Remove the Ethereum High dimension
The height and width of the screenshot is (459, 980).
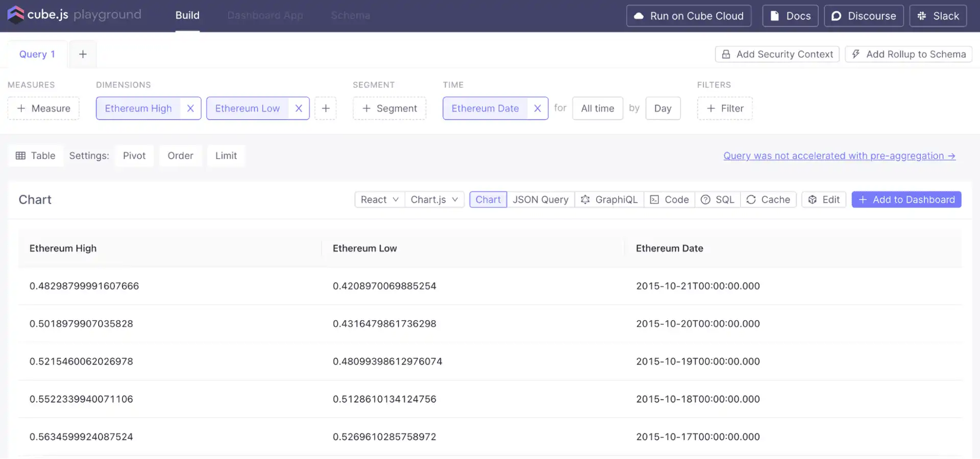click(190, 108)
